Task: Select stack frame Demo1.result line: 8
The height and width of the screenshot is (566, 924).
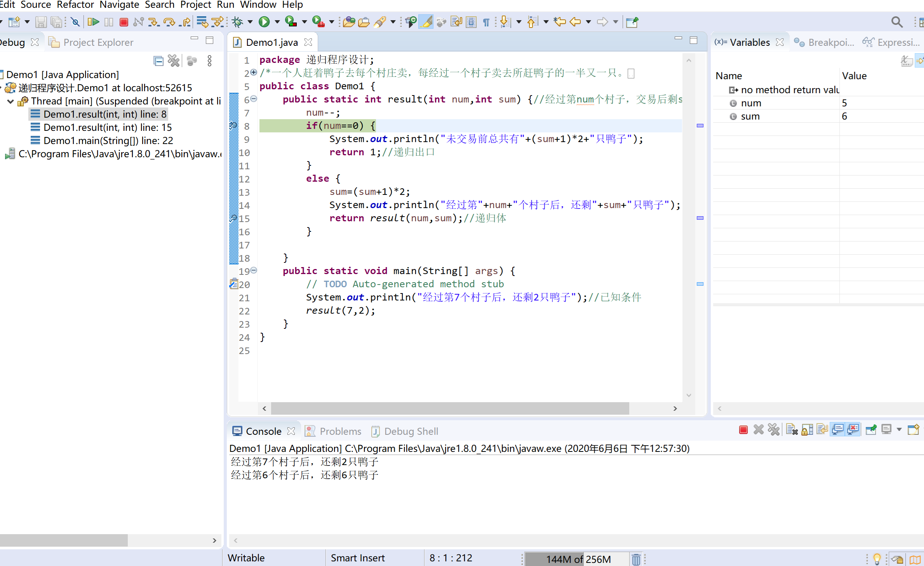Action: 105,114
